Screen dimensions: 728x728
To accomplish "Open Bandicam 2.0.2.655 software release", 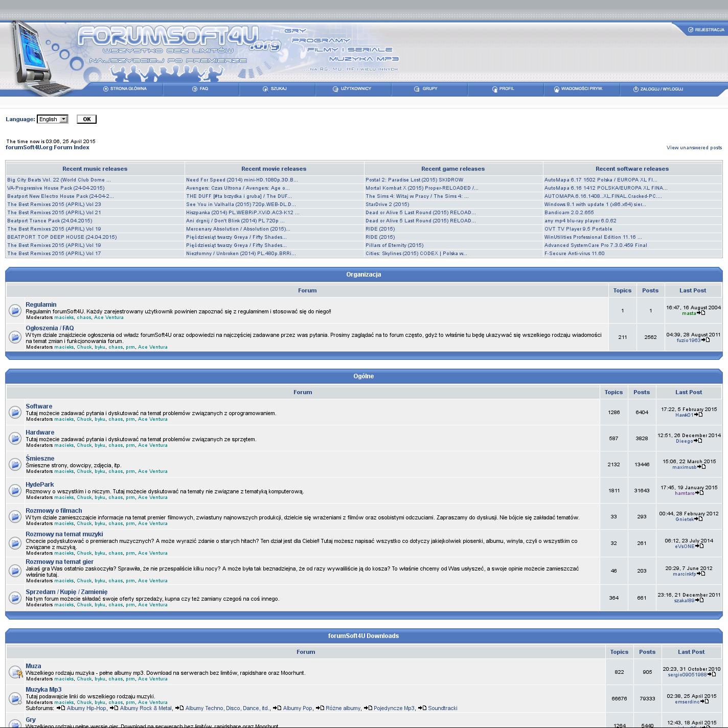I will (x=568, y=213).
